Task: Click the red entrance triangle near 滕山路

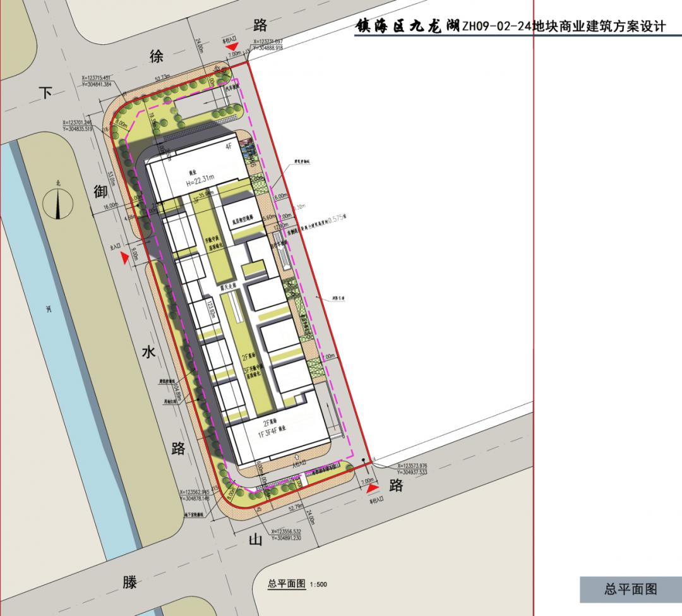Action: [x=371, y=488]
